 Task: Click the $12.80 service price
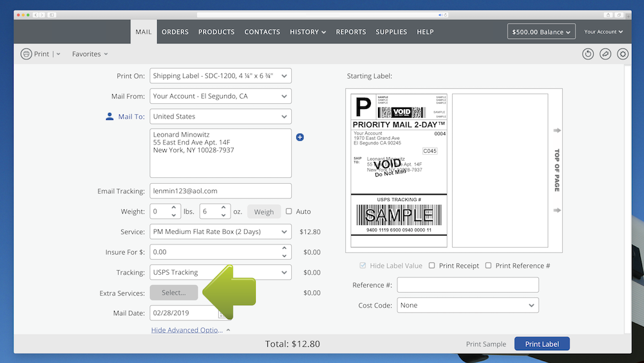pos(310,232)
